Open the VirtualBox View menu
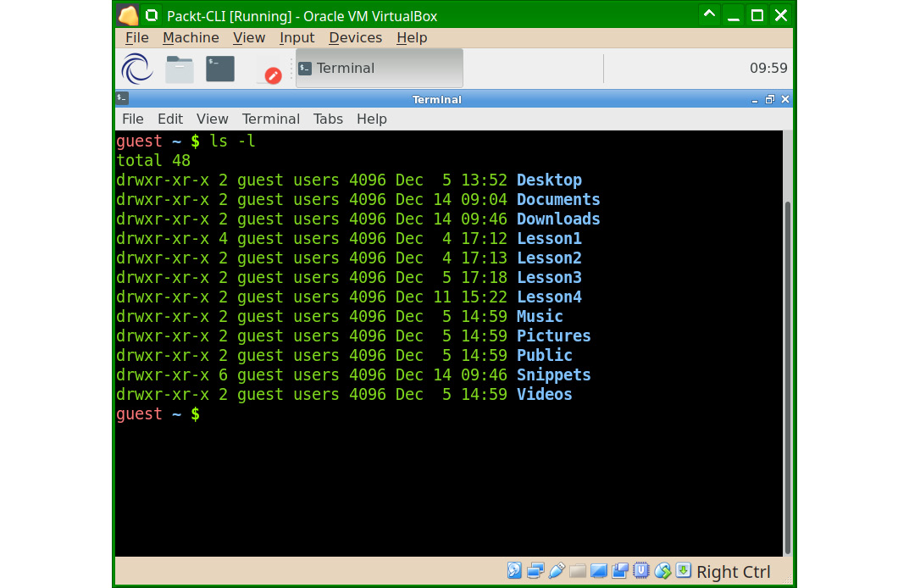The width and height of the screenshot is (909, 588). tap(249, 37)
